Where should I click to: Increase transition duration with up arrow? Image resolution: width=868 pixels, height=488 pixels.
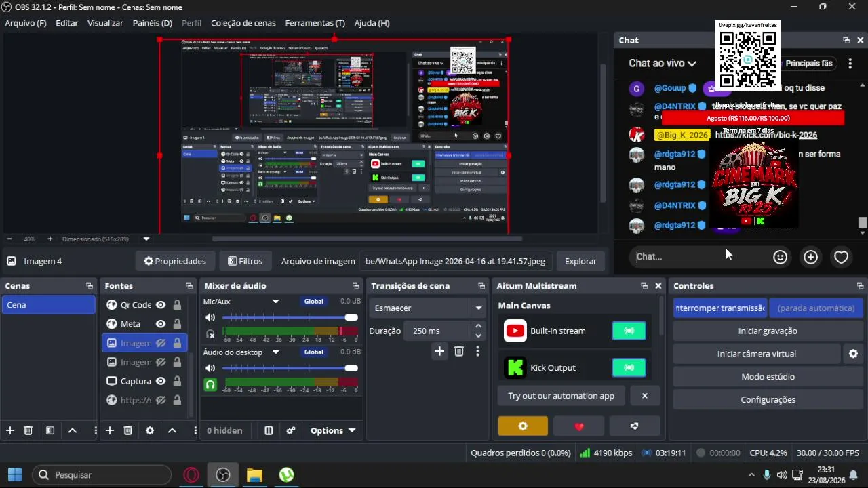[478, 326]
